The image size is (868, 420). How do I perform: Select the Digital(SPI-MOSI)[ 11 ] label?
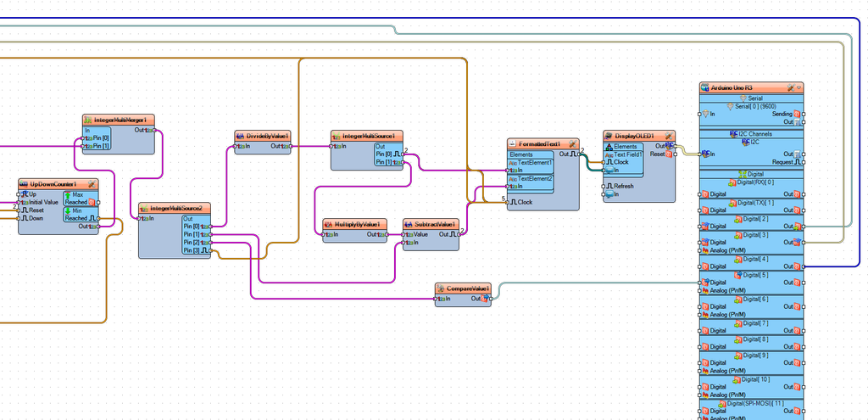point(755,403)
